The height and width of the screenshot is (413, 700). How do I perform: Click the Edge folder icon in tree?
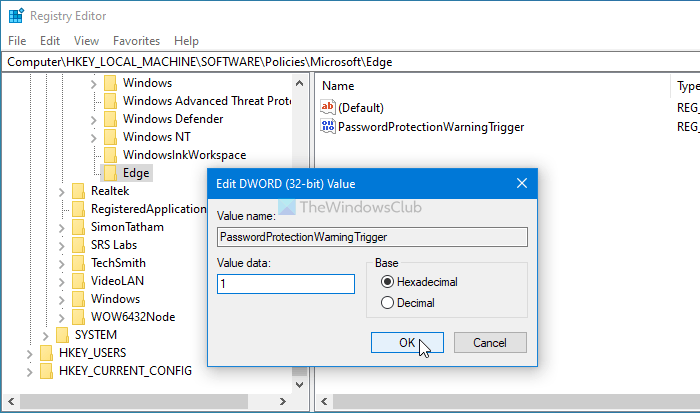pos(110,173)
